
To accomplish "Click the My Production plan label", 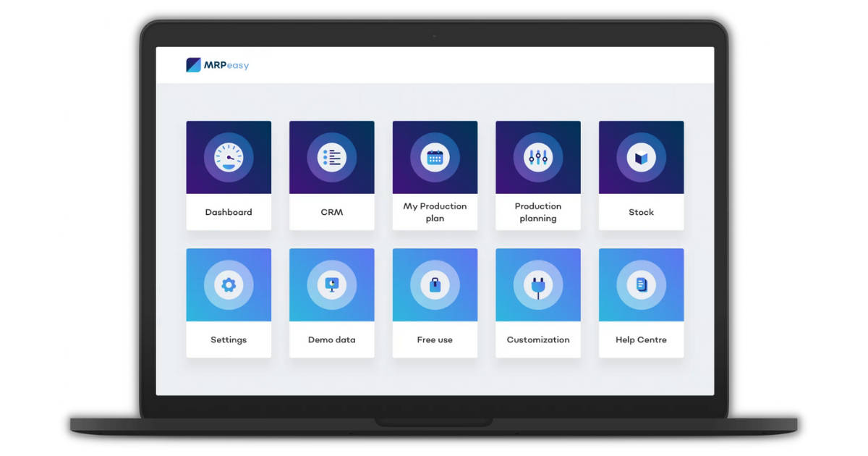I will pyautogui.click(x=435, y=212).
